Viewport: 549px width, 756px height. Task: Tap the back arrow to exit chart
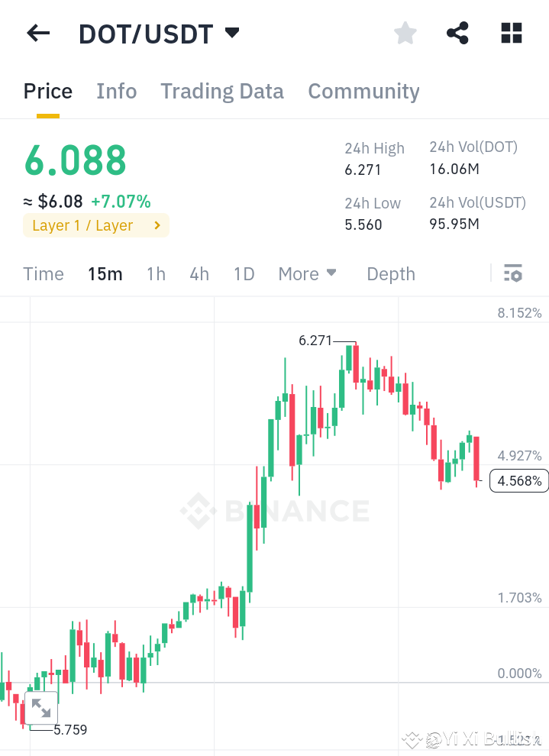38,33
